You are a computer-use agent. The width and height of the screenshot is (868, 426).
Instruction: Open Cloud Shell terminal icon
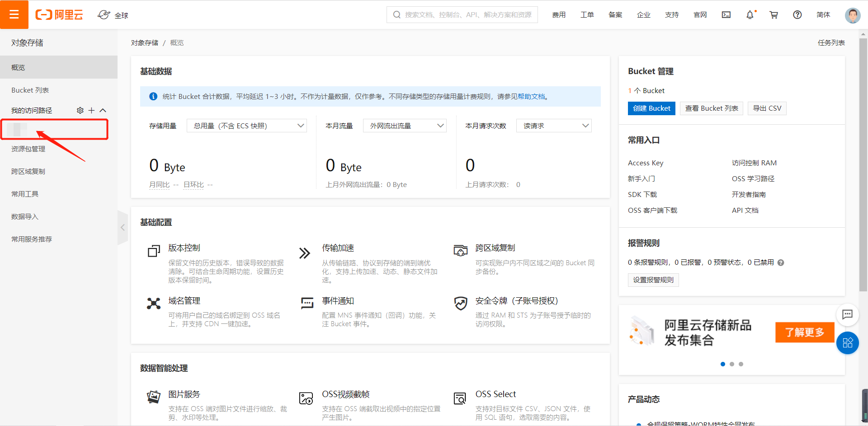tap(726, 15)
